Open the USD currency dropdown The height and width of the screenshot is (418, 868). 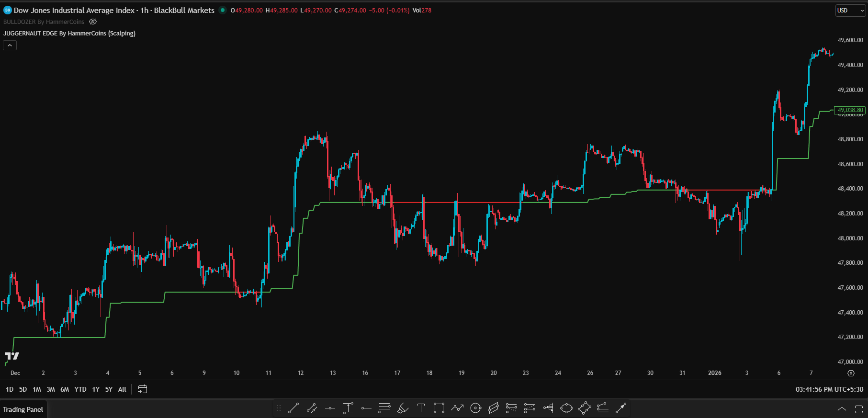[850, 11]
